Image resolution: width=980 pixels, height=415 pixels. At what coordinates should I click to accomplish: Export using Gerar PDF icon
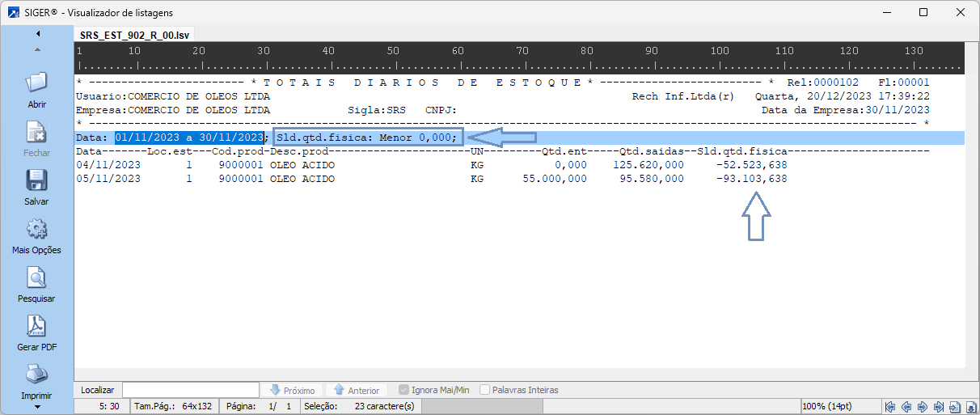[37, 326]
